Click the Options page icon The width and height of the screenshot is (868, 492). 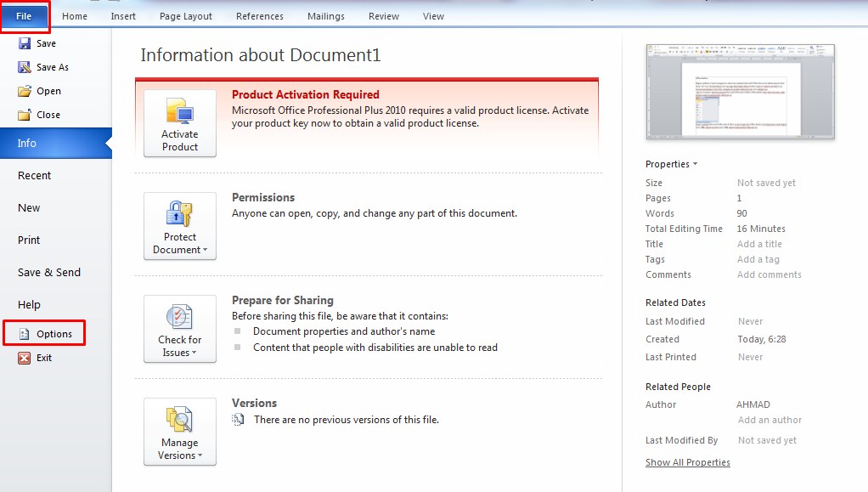pos(25,334)
